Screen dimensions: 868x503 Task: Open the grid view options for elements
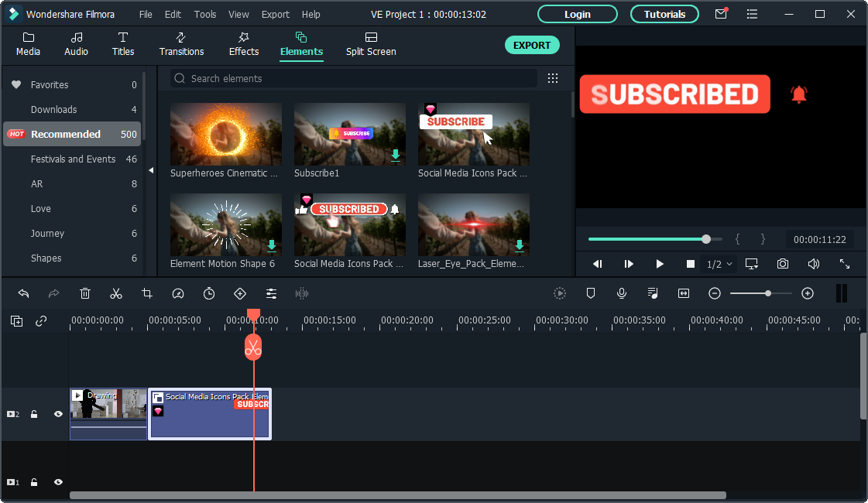point(553,78)
